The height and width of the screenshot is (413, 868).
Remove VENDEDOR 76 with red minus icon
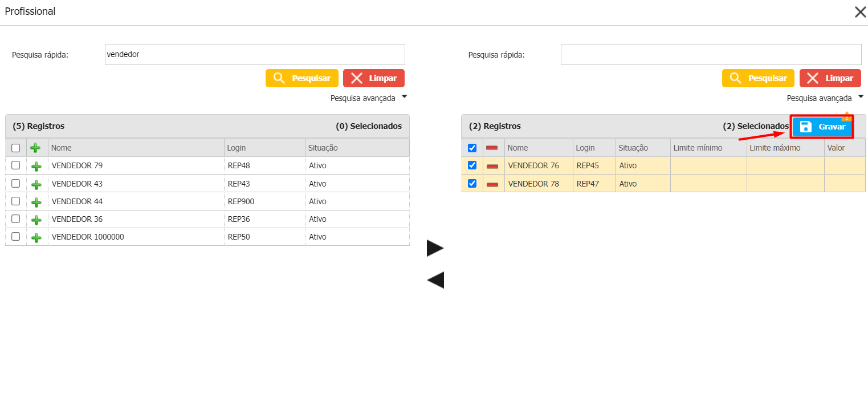tap(492, 166)
